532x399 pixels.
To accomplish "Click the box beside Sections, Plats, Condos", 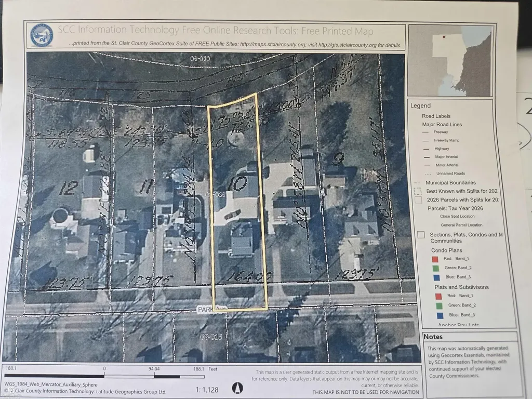I will click(421, 235).
